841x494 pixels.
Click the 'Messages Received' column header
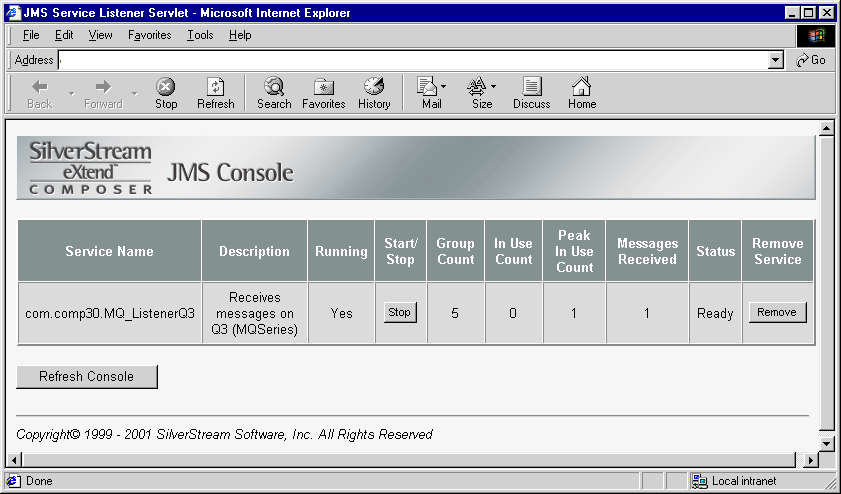647,251
